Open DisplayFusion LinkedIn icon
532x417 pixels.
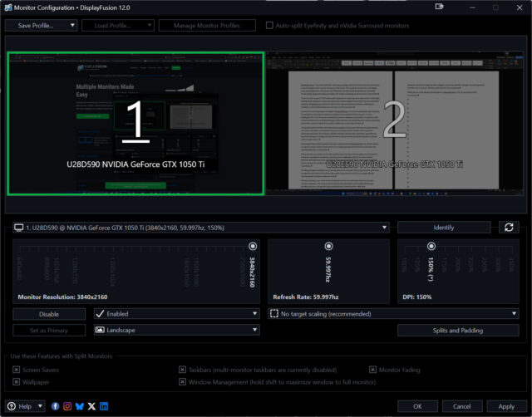click(104, 406)
